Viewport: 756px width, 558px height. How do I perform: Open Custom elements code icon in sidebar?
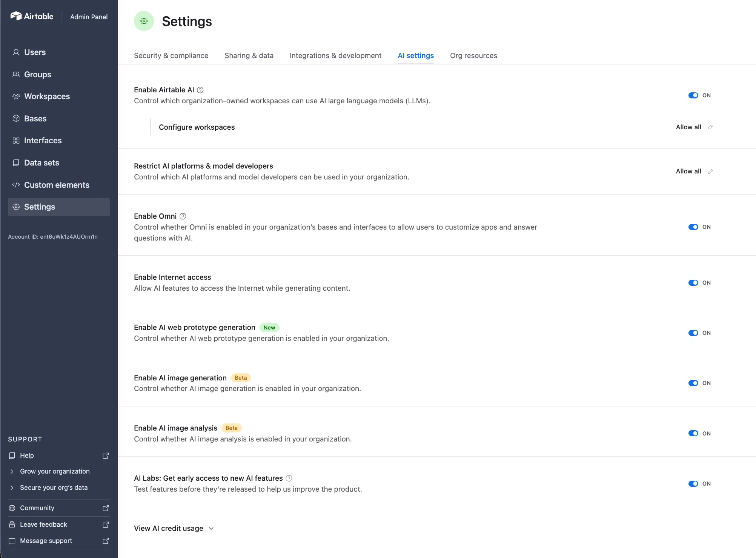pos(16,185)
